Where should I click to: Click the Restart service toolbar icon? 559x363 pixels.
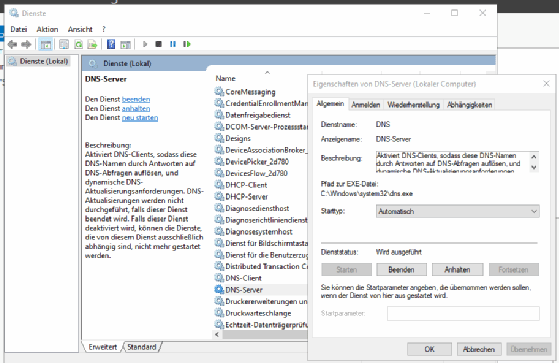(x=187, y=44)
